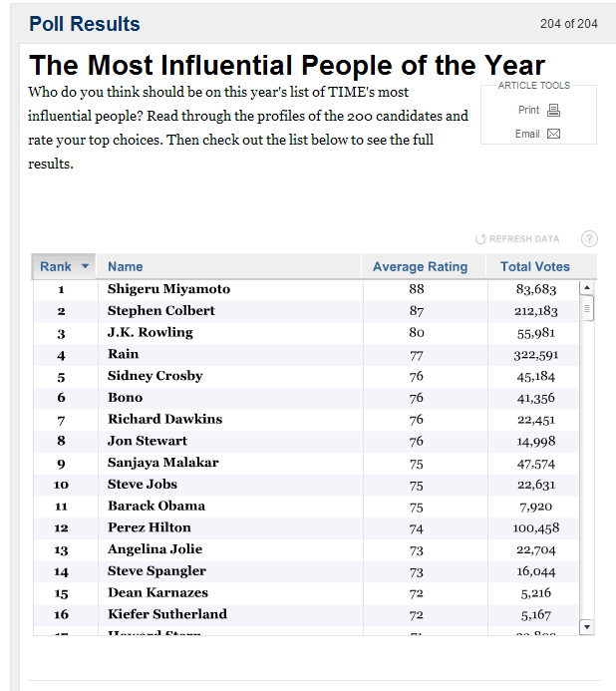616x691 pixels.
Task: Click the table scrollbar thumb
Action: click(x=587, y=308)
